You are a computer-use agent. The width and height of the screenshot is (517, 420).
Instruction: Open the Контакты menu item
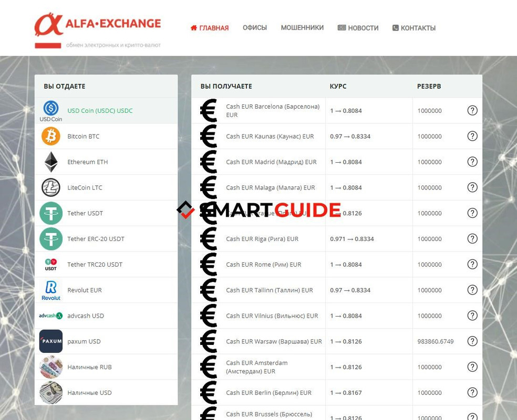pyautogui.click(x=414, y=28)
